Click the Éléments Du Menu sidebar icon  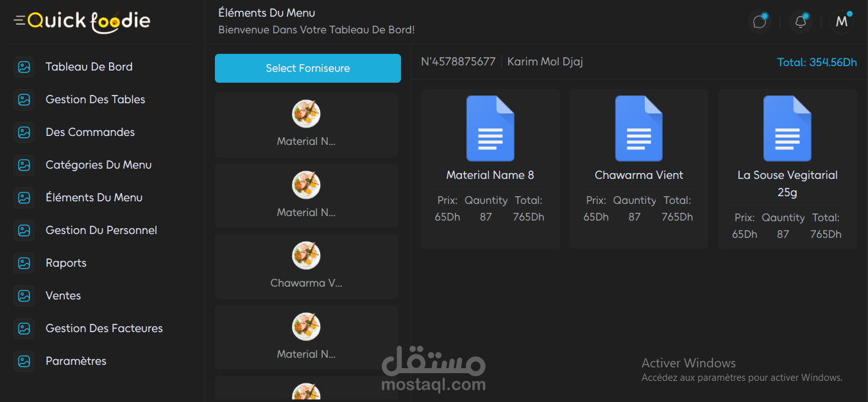pos(24,197)
